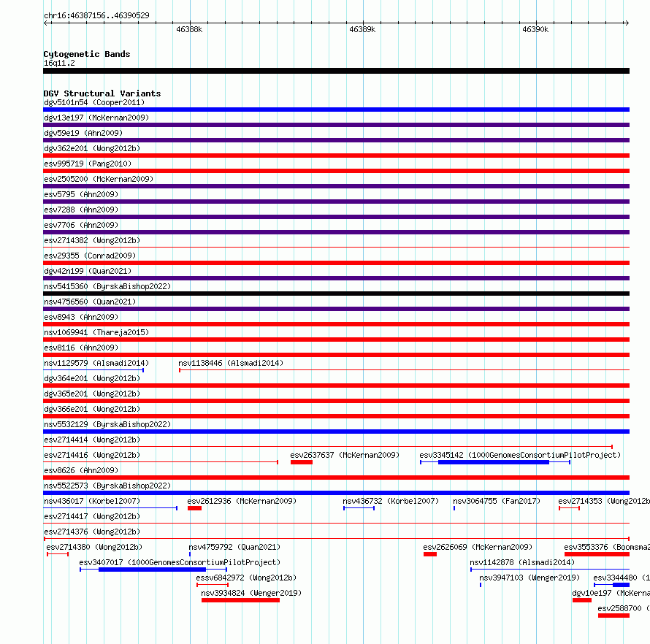Select esv2714376 (Wong2012b) variant
The height and width of the screenshot is (644, 650).
[92, 532]
